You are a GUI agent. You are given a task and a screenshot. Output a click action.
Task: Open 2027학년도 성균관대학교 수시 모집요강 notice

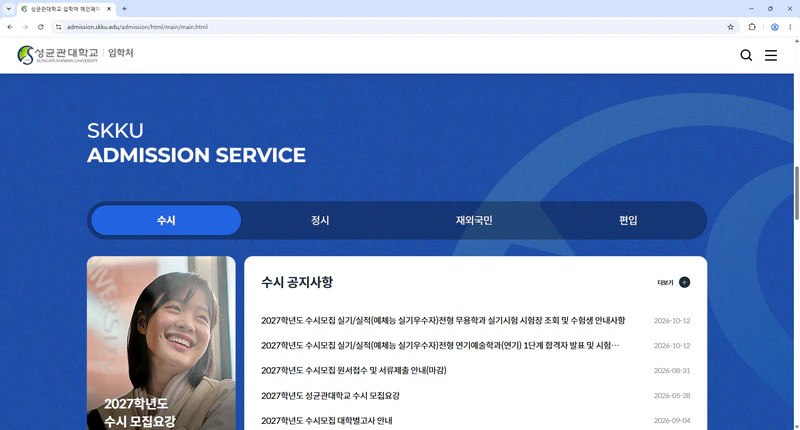click(330, 395)
